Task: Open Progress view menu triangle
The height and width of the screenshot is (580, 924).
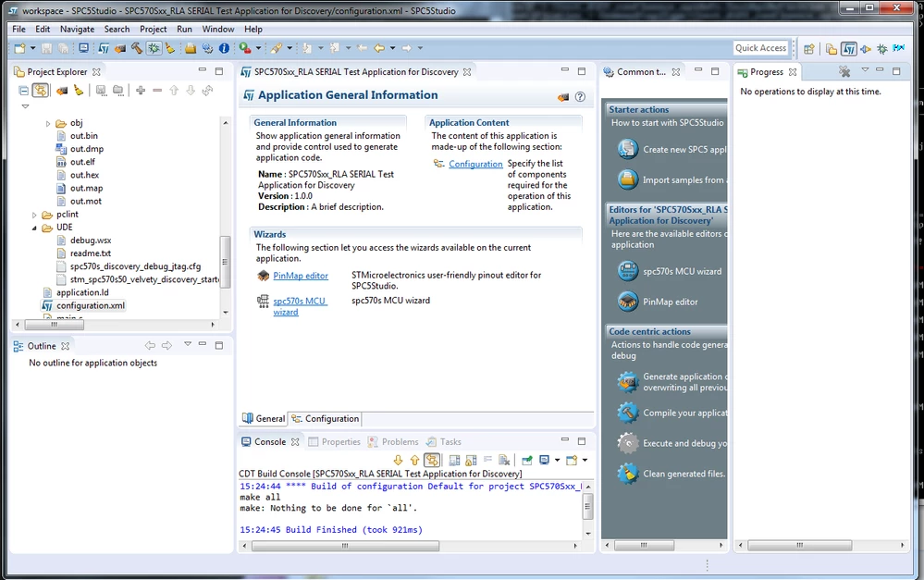Action: tap(865, 69)
